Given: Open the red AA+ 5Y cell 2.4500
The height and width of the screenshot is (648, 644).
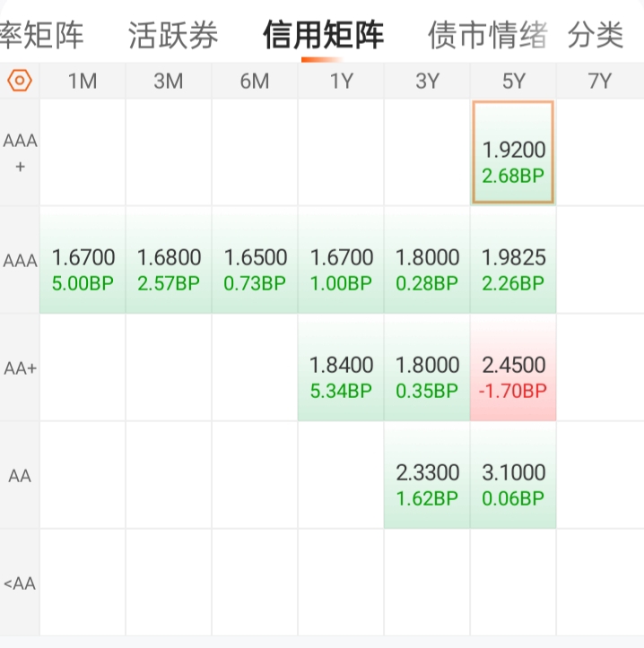Looking at the screenshot, I should (x=513, y=367).
